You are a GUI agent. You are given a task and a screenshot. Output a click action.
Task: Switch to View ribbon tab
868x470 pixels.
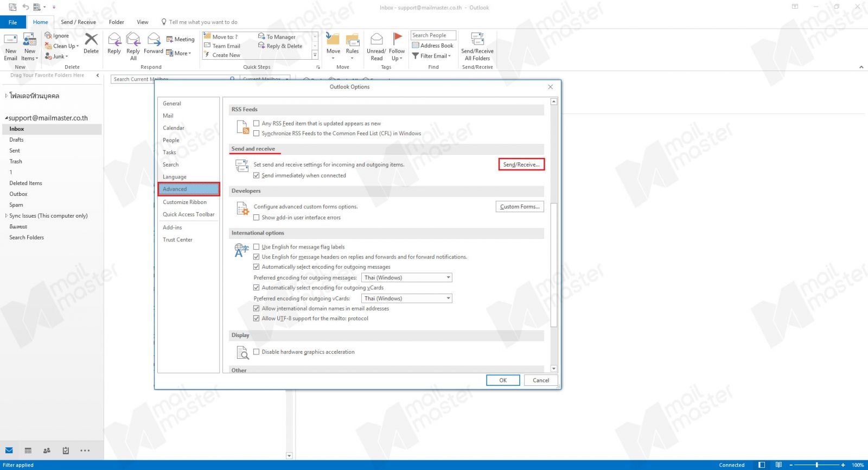click(143, 22)
